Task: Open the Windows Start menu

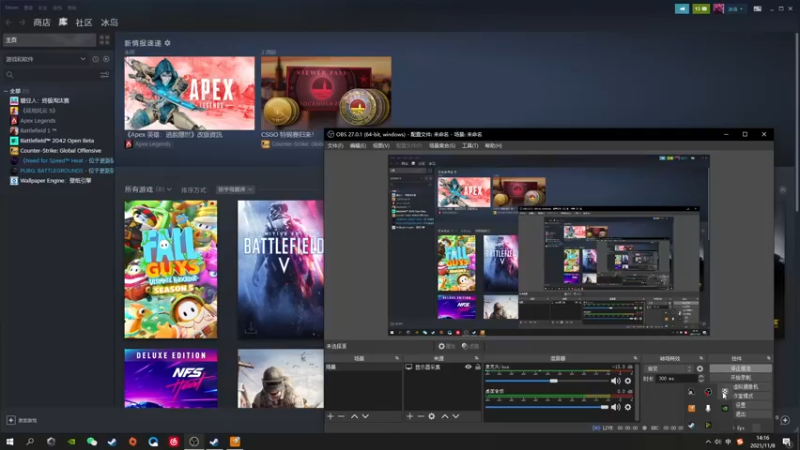Action: 10,442
